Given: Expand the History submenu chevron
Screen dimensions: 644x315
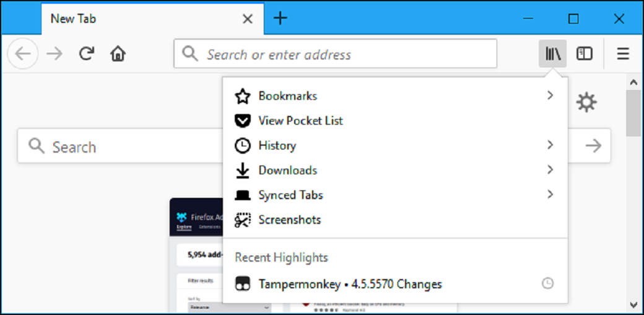Looking at the screenshot, I should 550,144.
